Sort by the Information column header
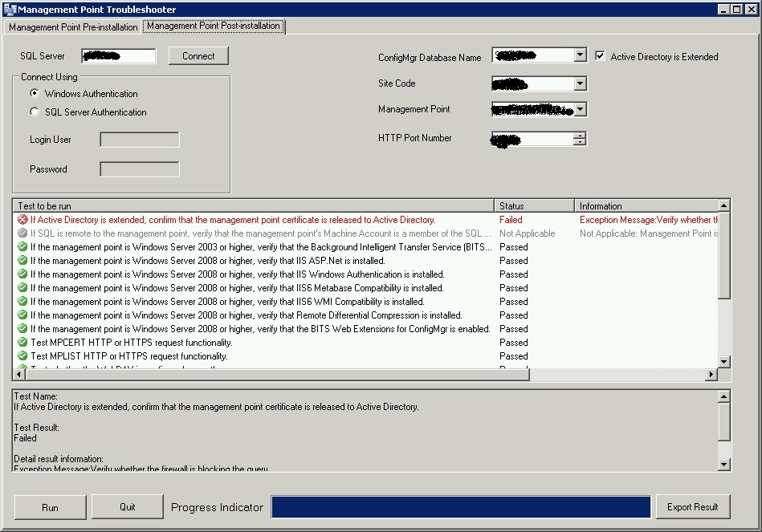The width and height of the screenshot is (762, 532). [646, 206]
